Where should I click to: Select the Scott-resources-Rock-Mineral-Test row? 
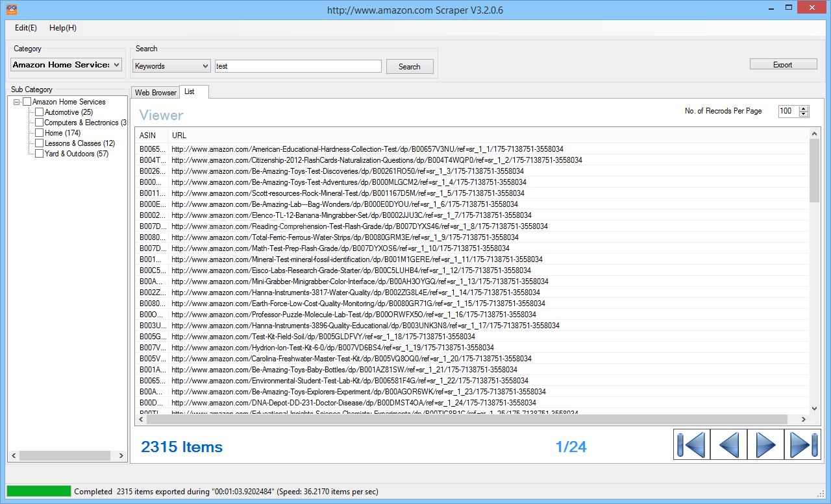pyautogui.click(x=473, y=193)
